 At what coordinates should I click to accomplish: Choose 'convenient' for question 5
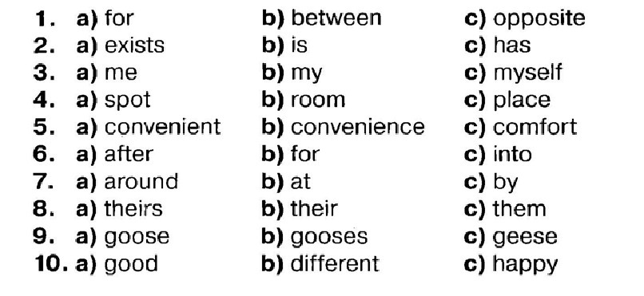(x=163, y=127)
